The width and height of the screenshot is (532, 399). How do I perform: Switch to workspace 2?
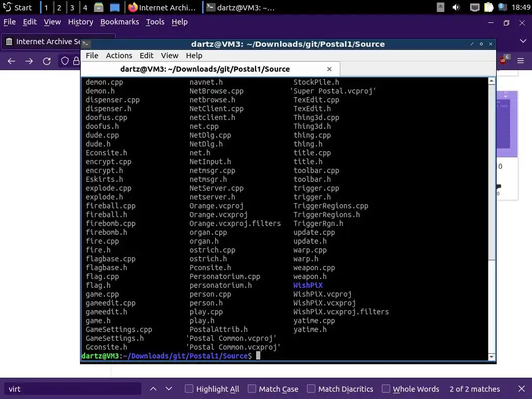59,7
